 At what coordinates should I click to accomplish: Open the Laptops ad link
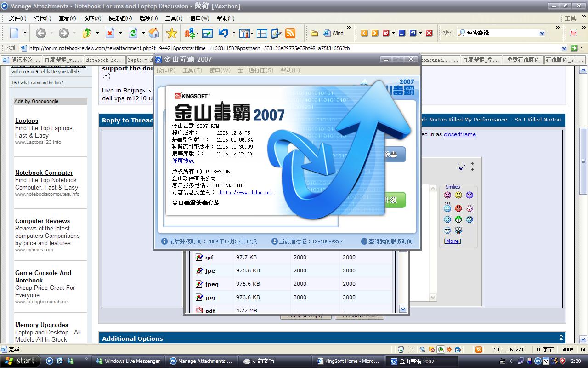(27, 121)
